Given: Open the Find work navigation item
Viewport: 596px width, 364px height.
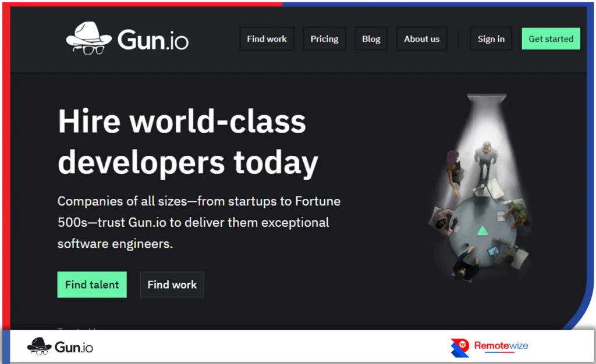Looking at the screenshot, I should click(x=267, y=39).
